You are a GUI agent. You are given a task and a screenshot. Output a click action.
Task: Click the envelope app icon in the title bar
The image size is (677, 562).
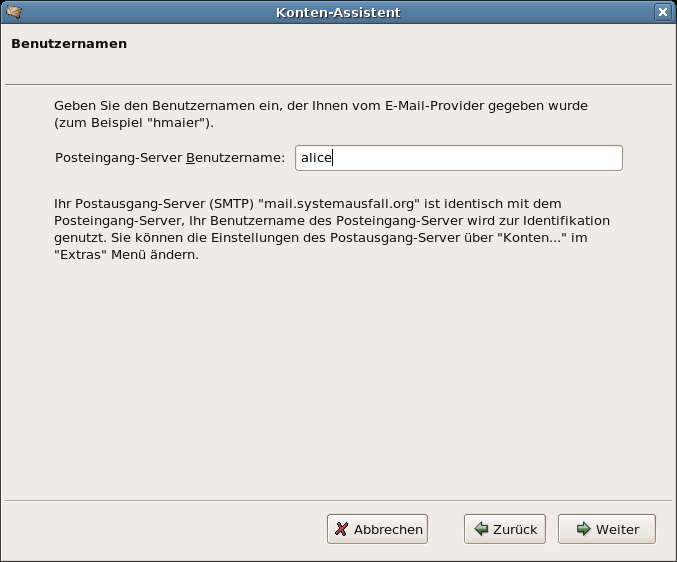14,12
